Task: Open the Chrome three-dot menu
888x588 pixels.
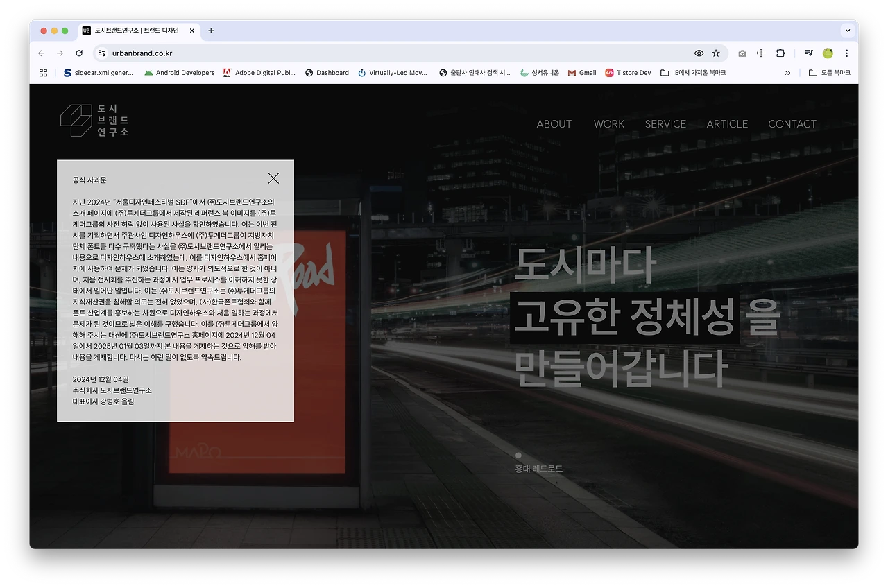Action: 846,53
